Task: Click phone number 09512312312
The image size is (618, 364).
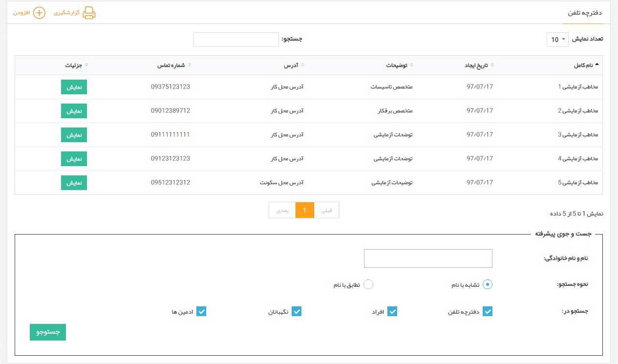Action: [170, 183]
